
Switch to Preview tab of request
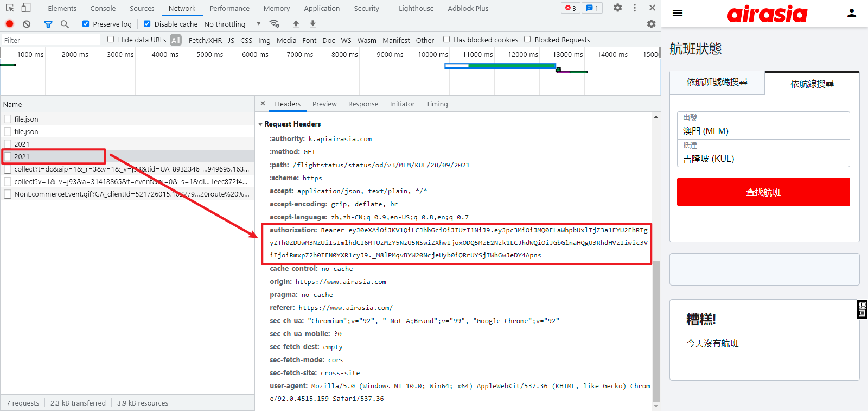click(324, 104)
